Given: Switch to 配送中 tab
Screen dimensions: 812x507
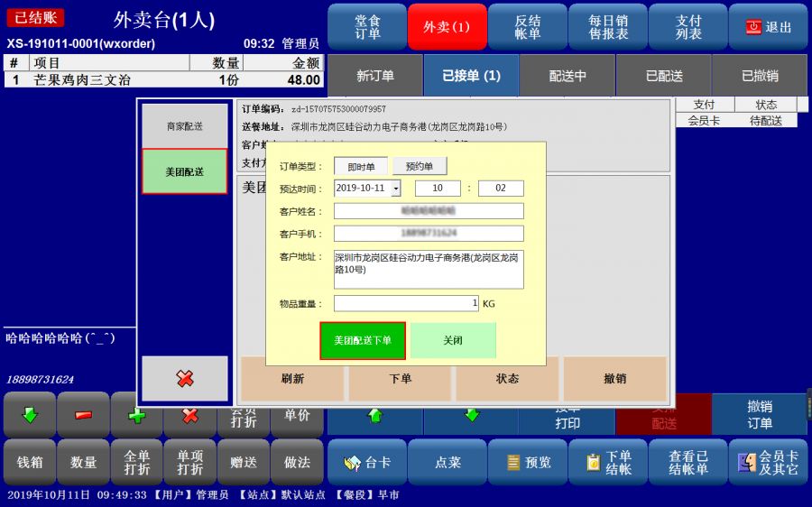Looking at the screenshot, I should point(567,76).
